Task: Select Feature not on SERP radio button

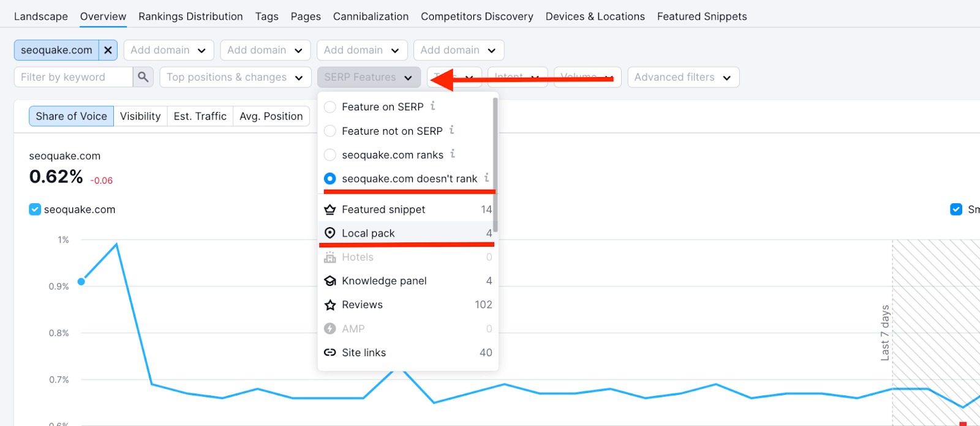Action: click(330, 131)
